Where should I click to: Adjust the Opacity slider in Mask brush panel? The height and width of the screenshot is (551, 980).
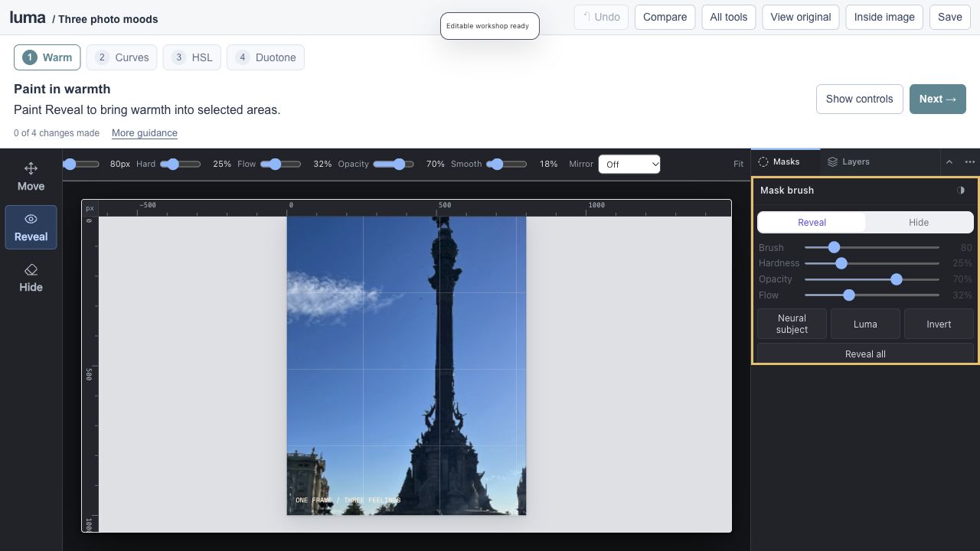(x=871, y=279)
